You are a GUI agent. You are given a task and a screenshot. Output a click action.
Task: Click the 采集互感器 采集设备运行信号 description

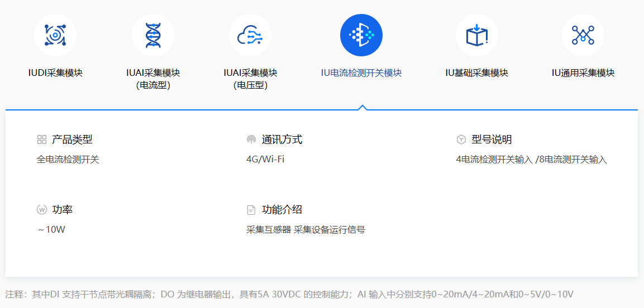[306, 229]
